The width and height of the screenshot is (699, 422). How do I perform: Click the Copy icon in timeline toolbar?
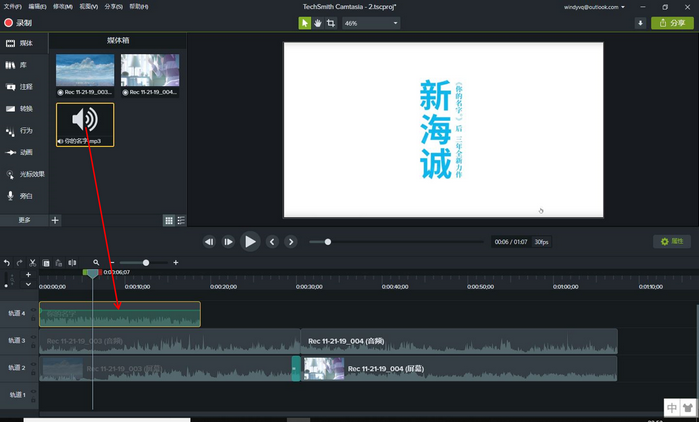46,263
